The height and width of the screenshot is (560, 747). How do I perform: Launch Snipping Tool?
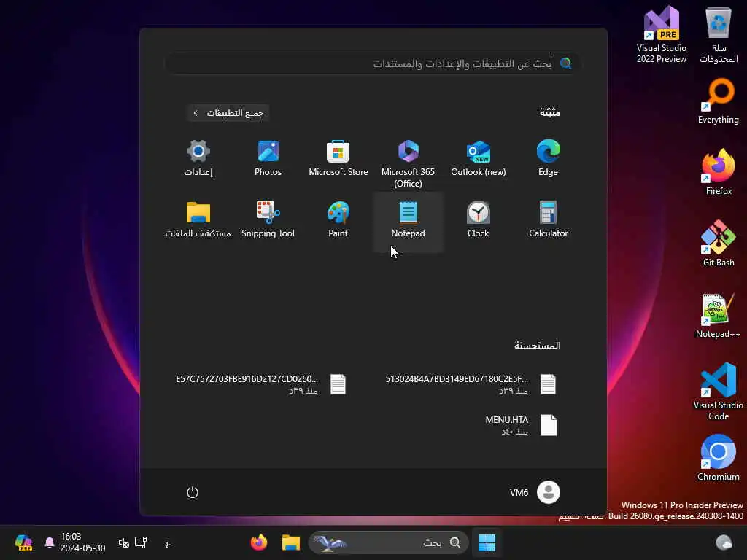268,220
